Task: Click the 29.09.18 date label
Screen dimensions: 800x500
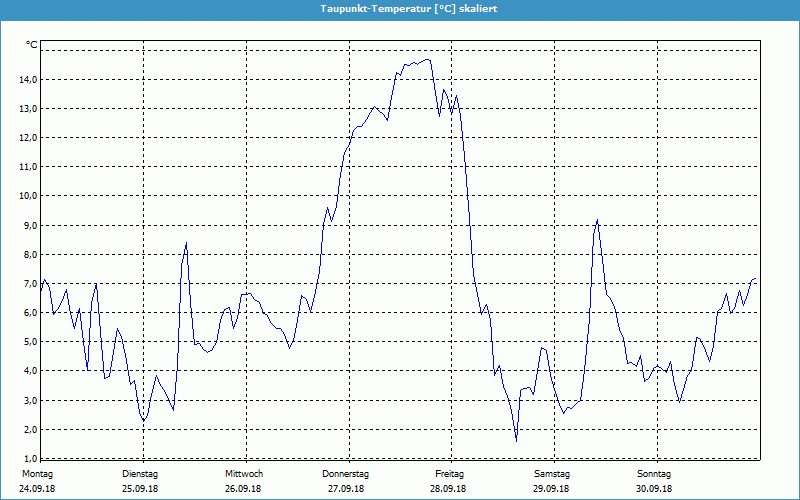Action: pos(551,489)
